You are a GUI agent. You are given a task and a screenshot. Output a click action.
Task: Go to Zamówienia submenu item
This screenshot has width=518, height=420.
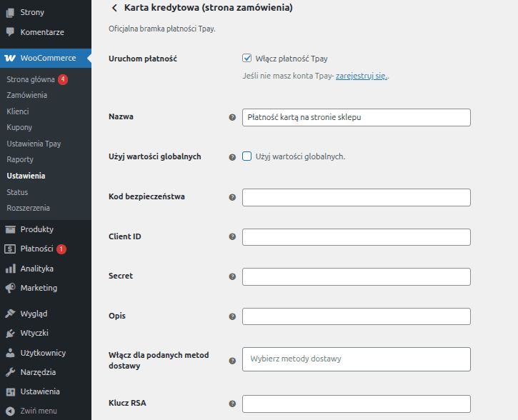click(26, 95)
